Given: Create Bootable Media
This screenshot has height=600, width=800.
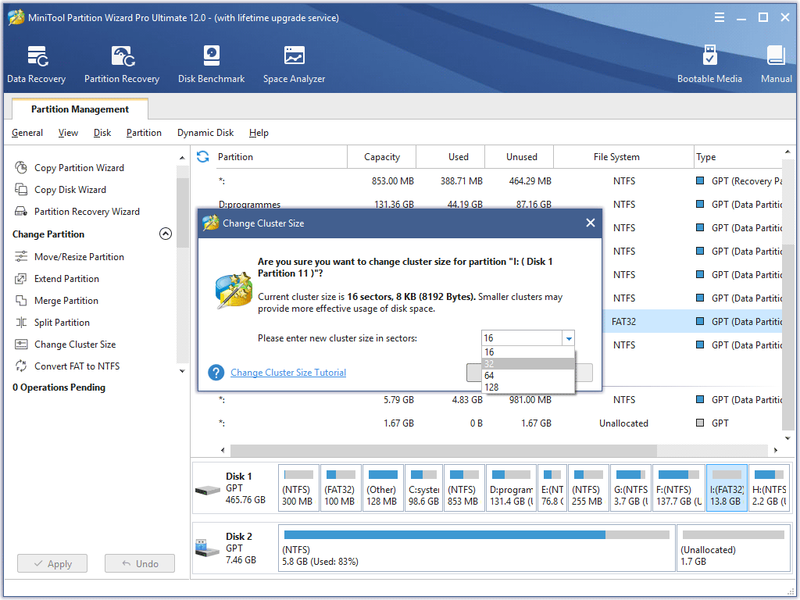Looking at the screenshot, I should 709,64.
